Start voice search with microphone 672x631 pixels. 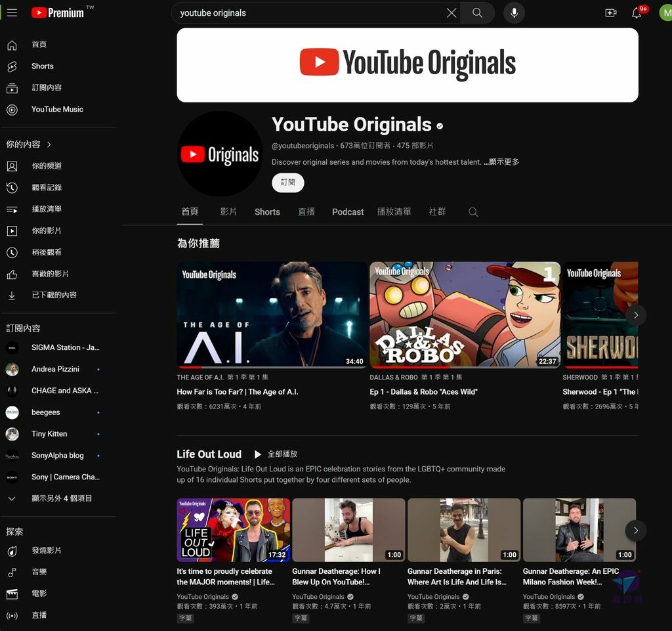pos(514,13)
